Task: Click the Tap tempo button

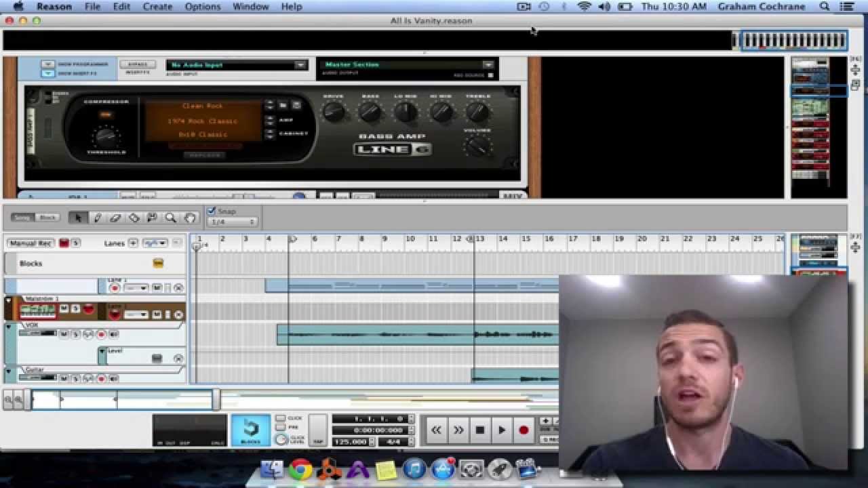Action: coord(317,430)
